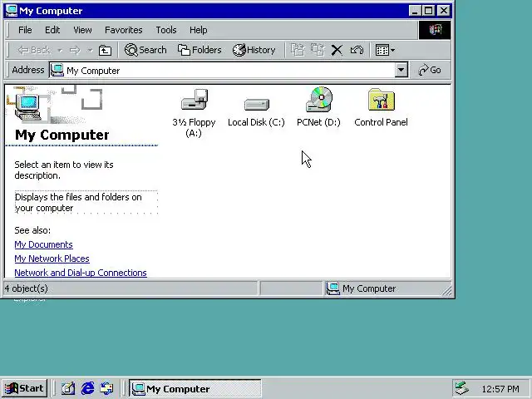Launch Internet Explorer from quick launch

pos(87,388)
